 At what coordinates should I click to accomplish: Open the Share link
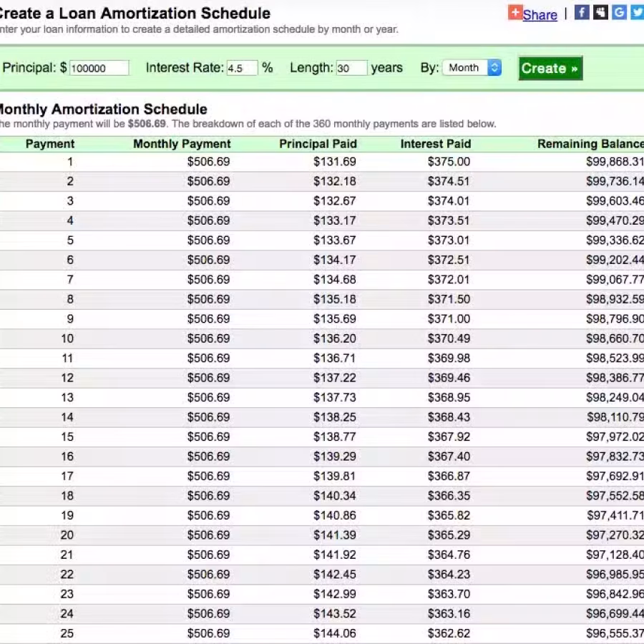[x=540, y=15]
